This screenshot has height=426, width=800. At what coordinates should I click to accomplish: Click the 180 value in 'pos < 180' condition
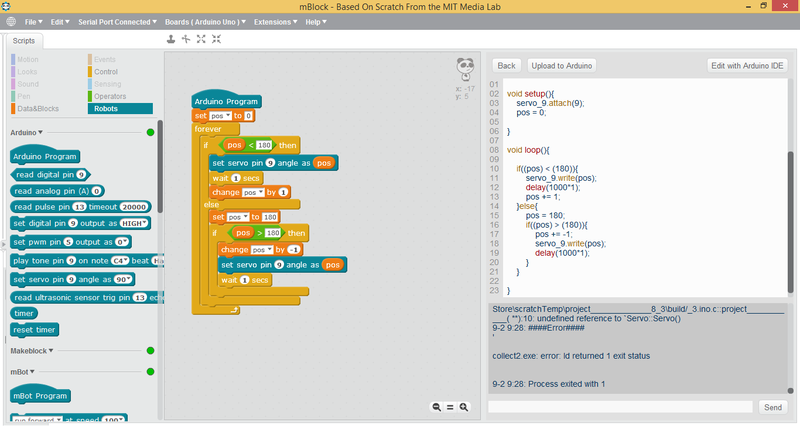[x=264, y=145]
